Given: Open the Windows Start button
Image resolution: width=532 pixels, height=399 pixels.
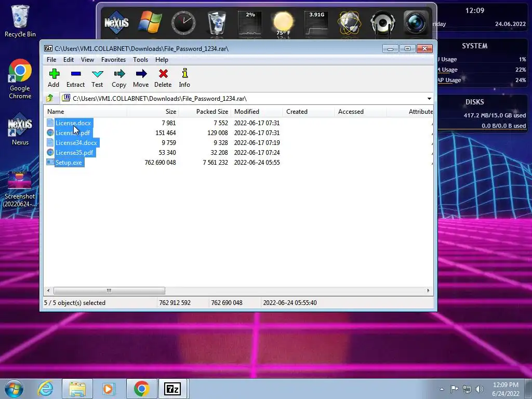Looking at the screenshot, I should (x=14, y=389).
